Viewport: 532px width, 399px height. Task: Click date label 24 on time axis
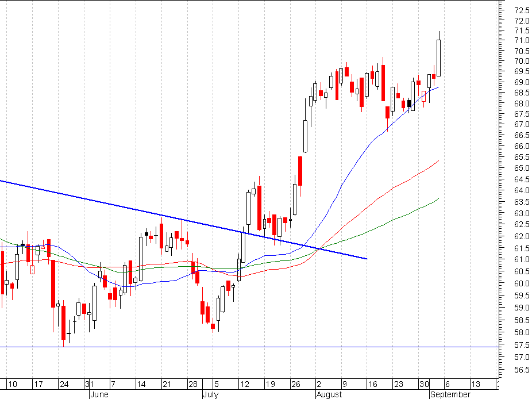click(64, 385)
